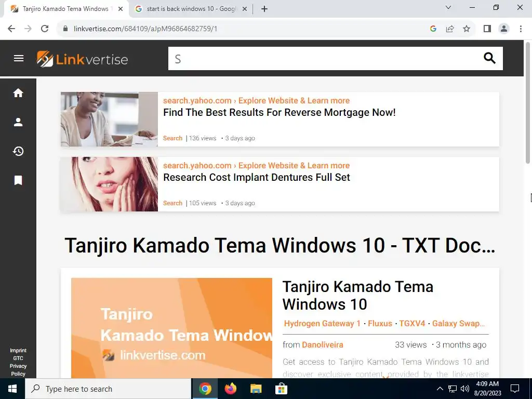Click 'Search' label beside 105 views
Screen dimensions: 532x399
pos(172,203)
